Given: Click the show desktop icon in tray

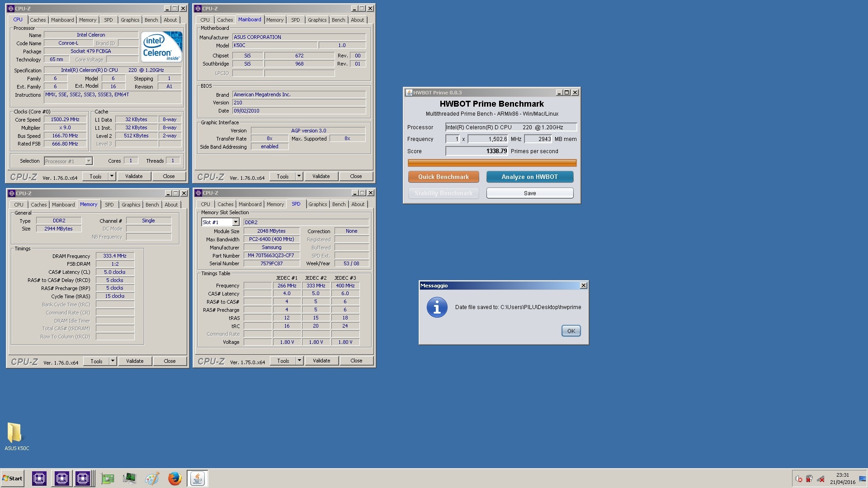Looking at the screenshot, I should [863, 479].
